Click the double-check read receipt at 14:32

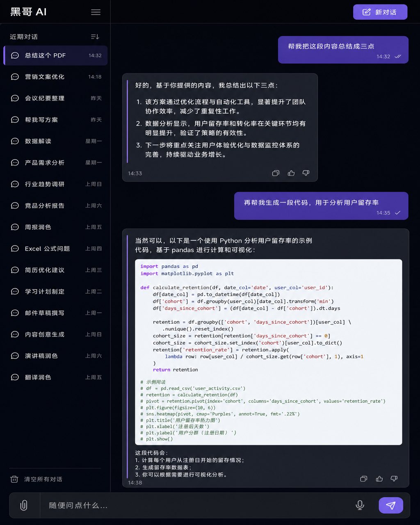[x=398, y=57]
